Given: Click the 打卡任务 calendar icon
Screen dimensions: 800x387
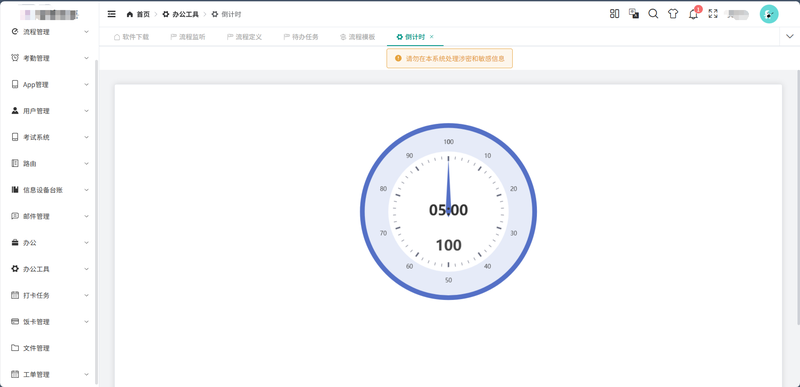Looking at the screenshot, I should (x=15, y=295).
